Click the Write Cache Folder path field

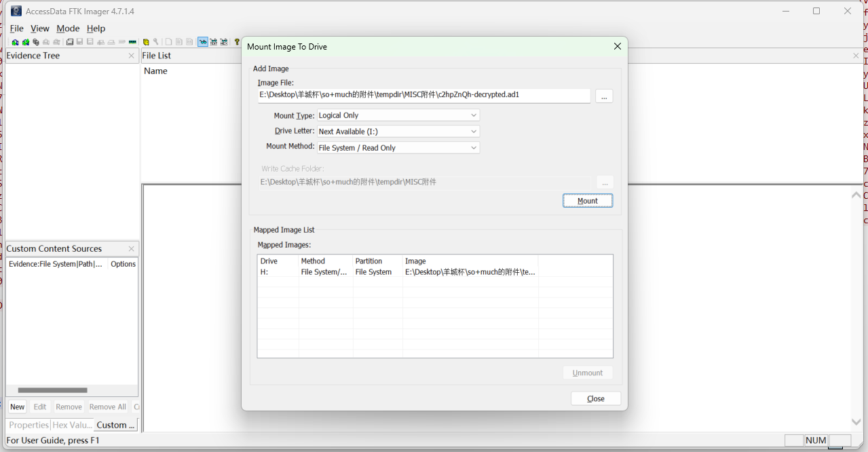click(x=424, y=182)
